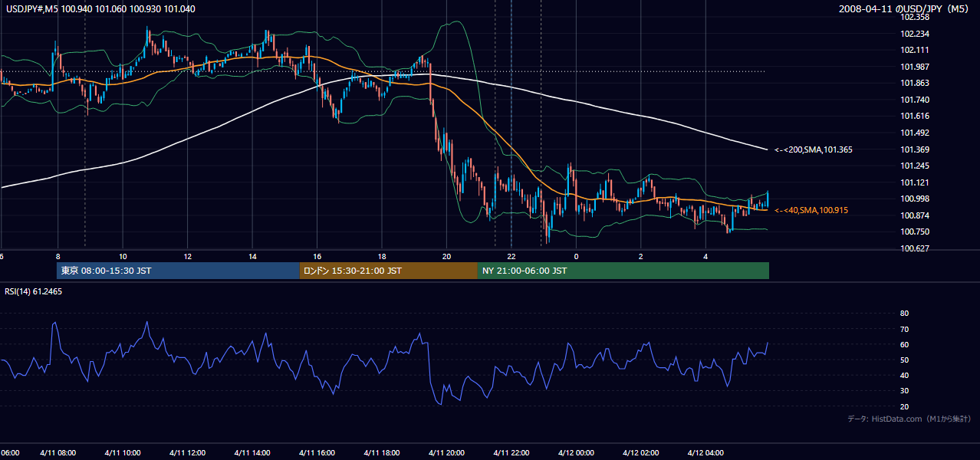Image resolution: width=980 pixels, height=460 pixels.
Task: Click RSI scale value 30
Action: (904, 391)
